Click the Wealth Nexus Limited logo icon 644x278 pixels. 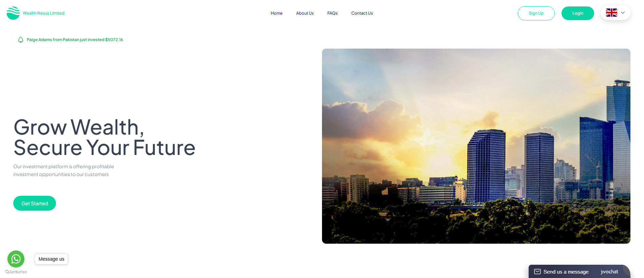(13, 13)
